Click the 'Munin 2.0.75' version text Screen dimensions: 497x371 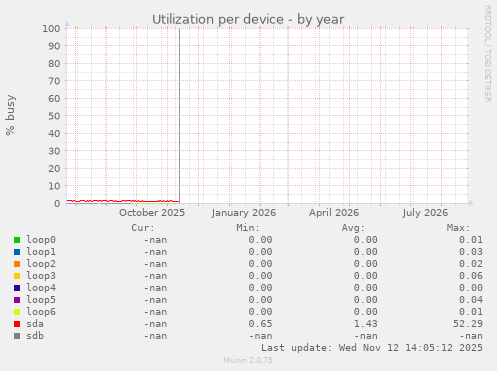(248, 360)
